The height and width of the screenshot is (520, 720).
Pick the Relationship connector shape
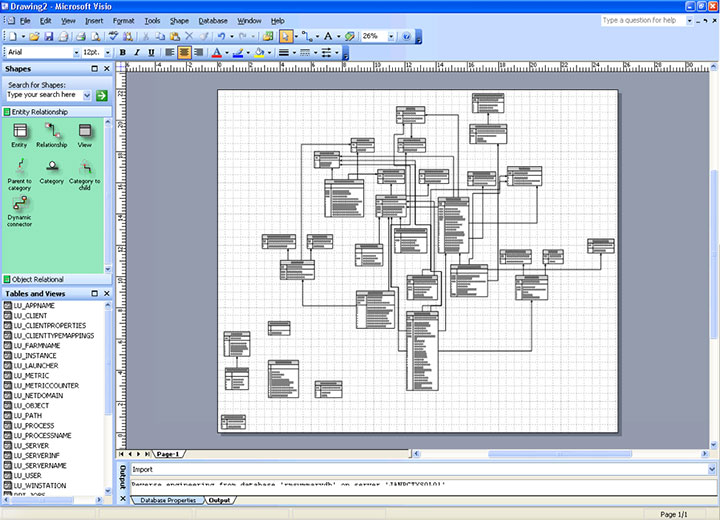pyautogui.click(x=52, y=131)
